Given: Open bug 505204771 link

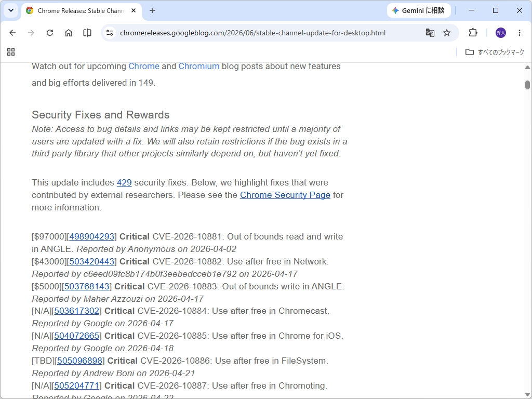Looking at the screenshot, I should tap(77, 386).
